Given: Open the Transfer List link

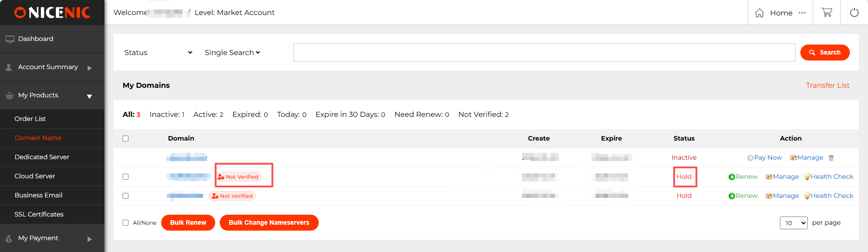Looking at the screenshot, I should 827,86.
